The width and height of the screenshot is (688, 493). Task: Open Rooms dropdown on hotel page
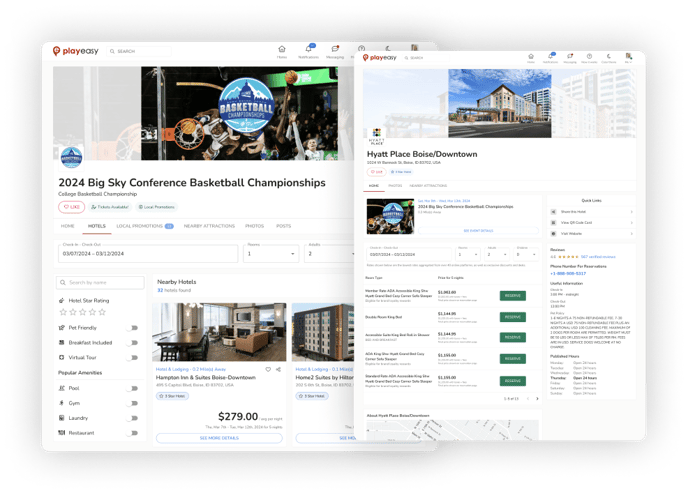468,254
